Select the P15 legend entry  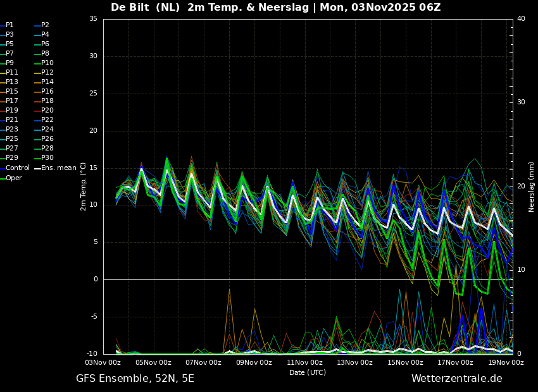12,92
